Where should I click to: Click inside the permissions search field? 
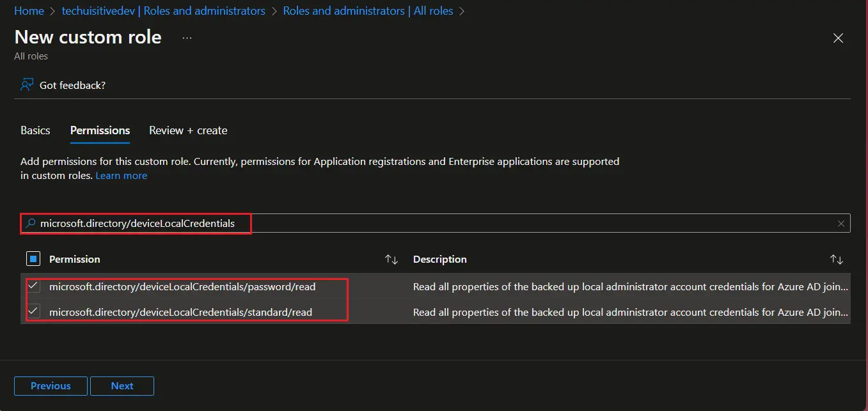(x=256, y=223)
